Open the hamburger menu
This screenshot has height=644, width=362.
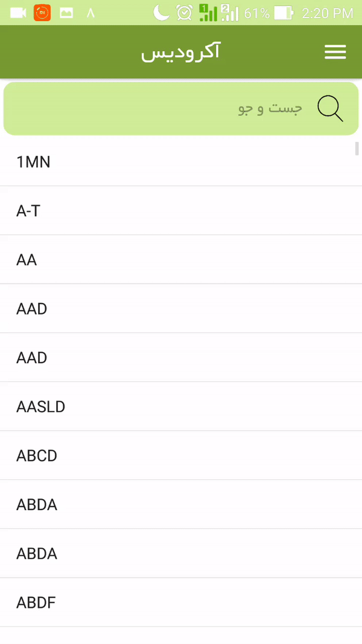pos(335,53)
